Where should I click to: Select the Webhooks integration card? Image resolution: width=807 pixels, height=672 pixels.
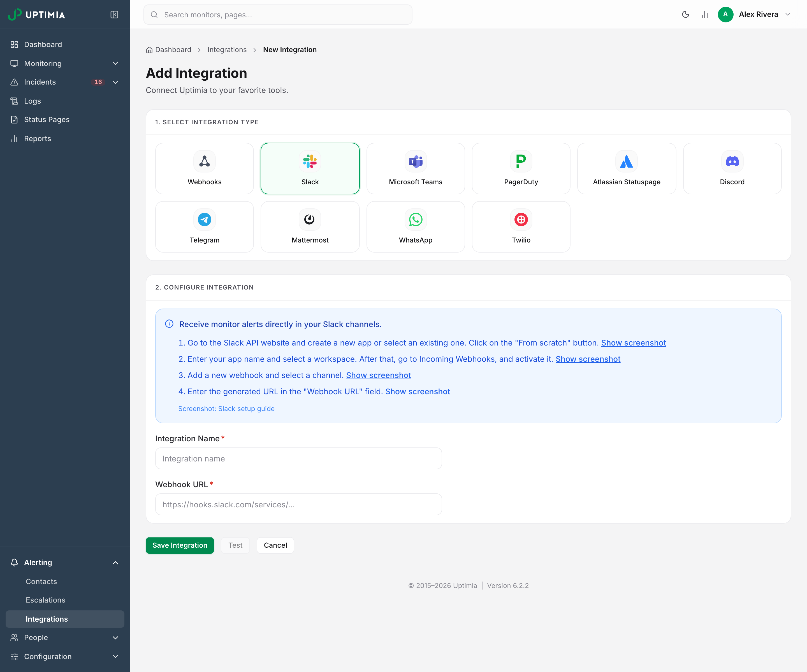coord(205,169)
